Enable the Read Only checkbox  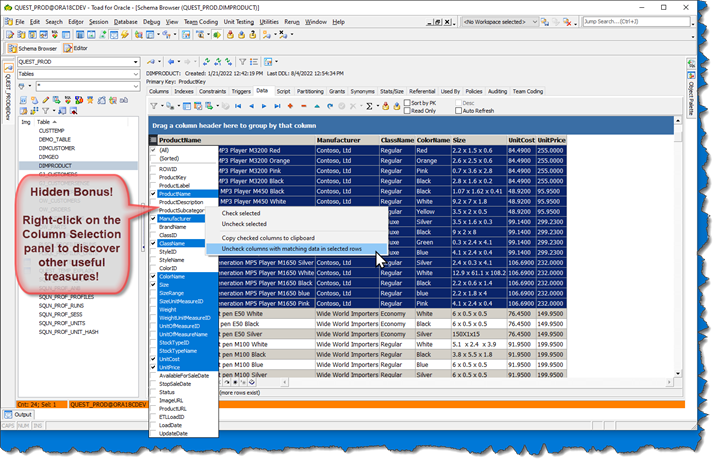tap(407, 110)
